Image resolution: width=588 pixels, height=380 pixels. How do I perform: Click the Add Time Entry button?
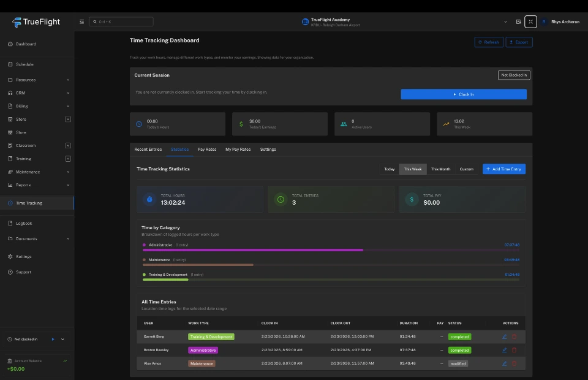(x=503, y=169)
